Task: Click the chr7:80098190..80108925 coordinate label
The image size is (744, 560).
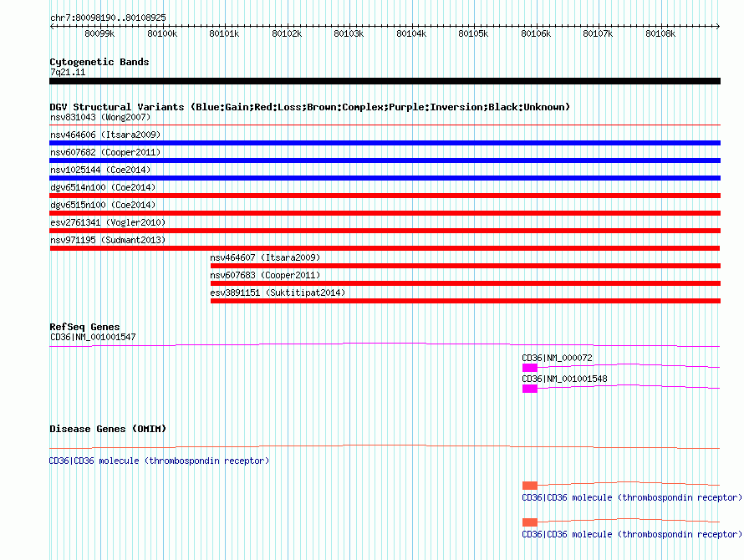Action: tap(108, 18)
